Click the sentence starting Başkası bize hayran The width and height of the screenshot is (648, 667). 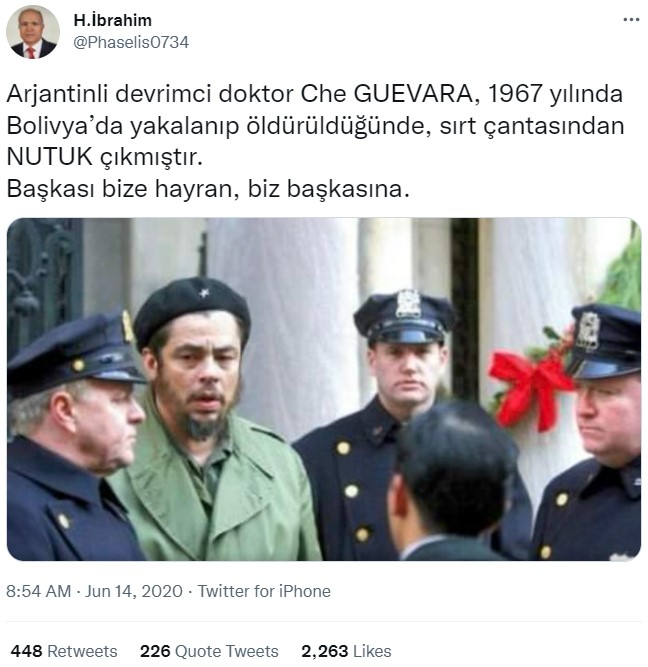[x=208, y=189]
